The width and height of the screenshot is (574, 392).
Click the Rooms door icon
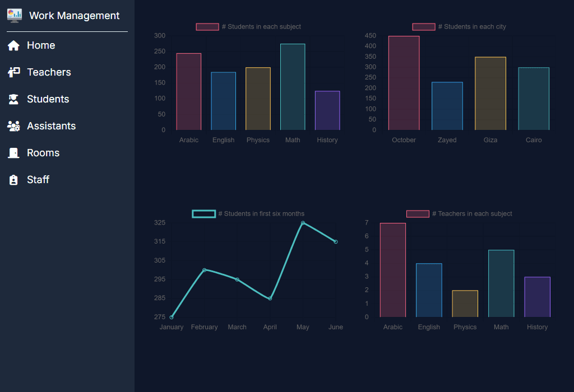tap(13, 152)
